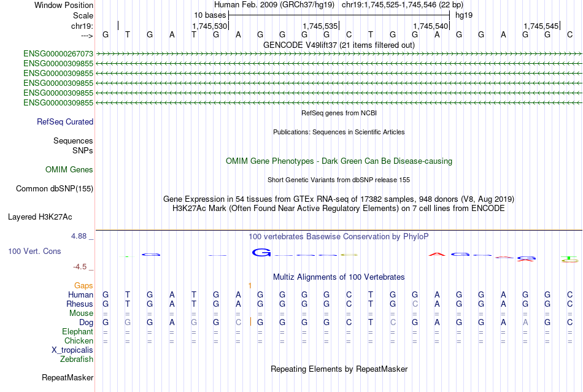Click Short Genetic Variants from dbSNP title

pos(339,180)
